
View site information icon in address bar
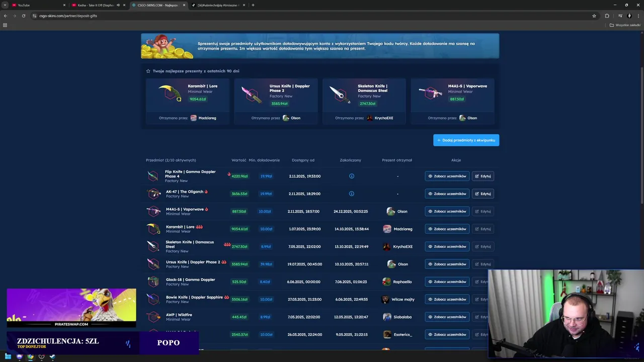(35, 16)
